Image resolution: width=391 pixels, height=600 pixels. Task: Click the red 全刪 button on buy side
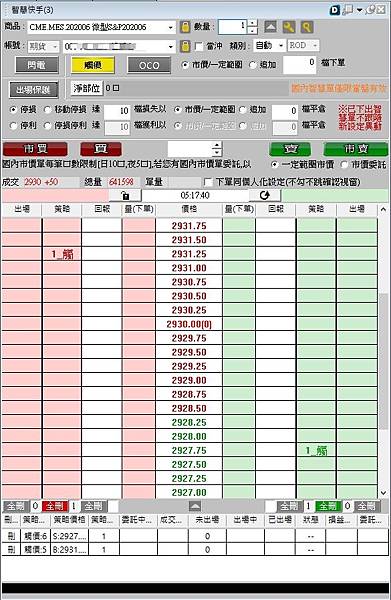[x=55, y=506]
